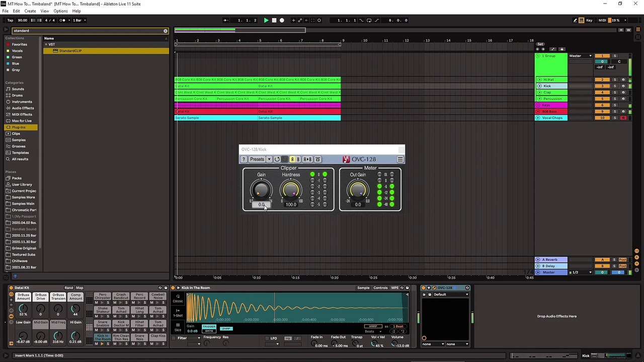Click the transport Stop button
Screen dimensions: 644x362
coord(274,20)
